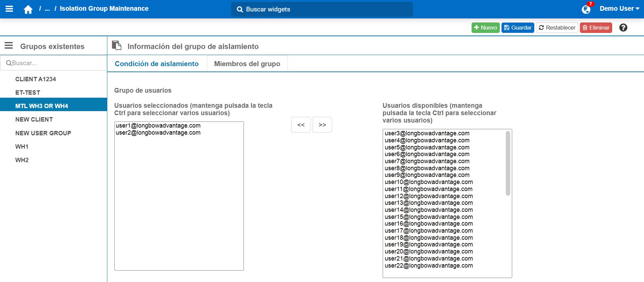Open the help question mark icon
The width and height of the screenshot is (644, 282).
[623, 28]
